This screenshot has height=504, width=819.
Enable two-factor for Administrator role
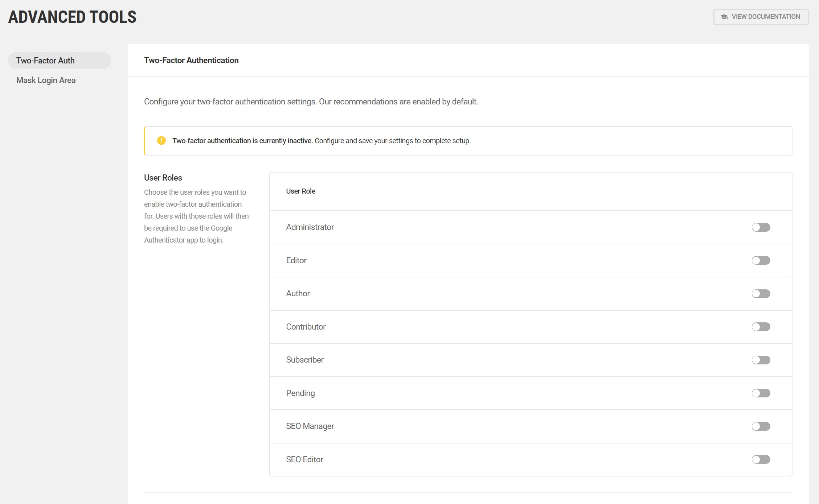pos(761,227)
